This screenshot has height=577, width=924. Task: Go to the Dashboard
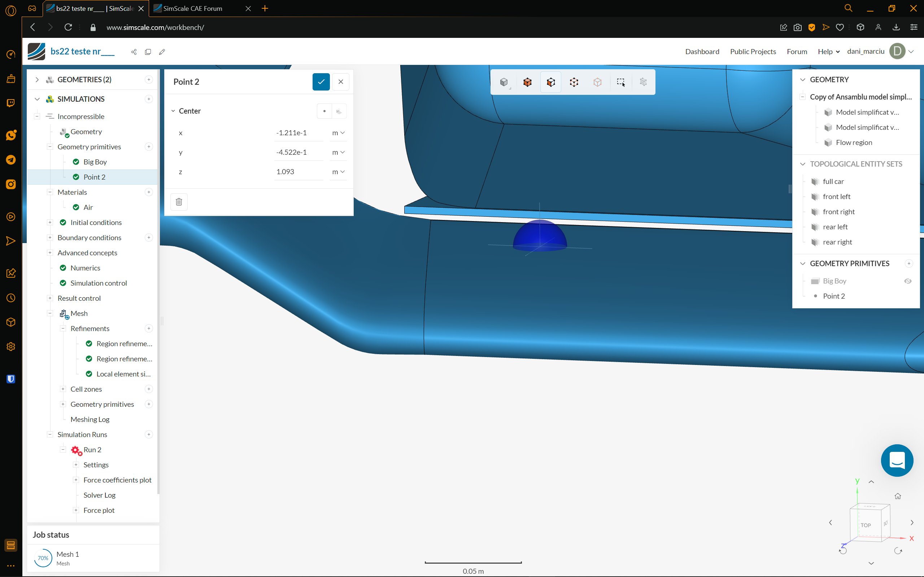[x=702, y=51]
